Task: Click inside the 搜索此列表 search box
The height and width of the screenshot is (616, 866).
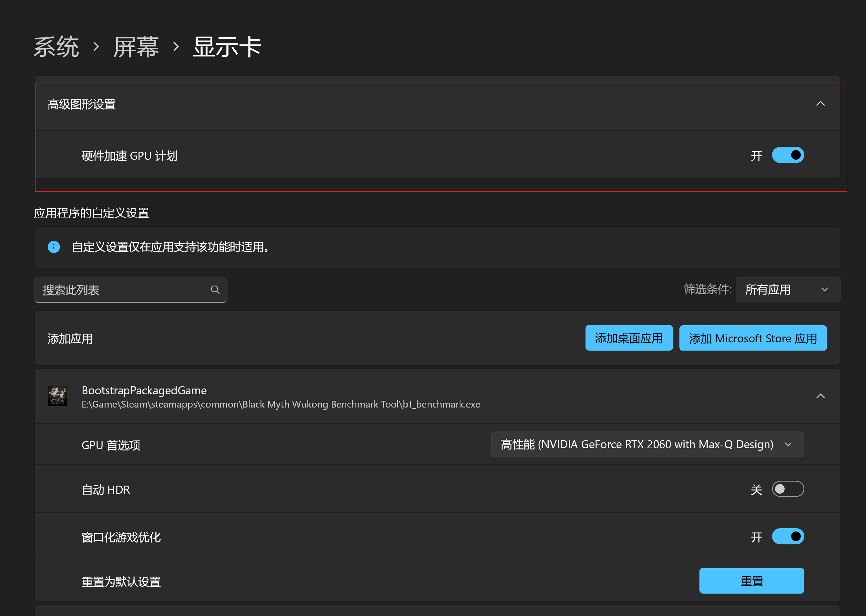Action: click(x=114, y=289)
